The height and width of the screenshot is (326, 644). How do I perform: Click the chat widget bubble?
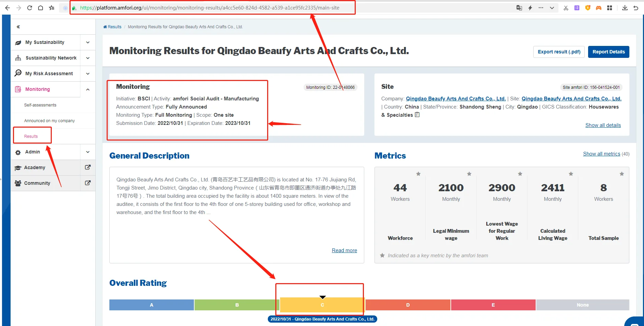click(x=635, y=322)
